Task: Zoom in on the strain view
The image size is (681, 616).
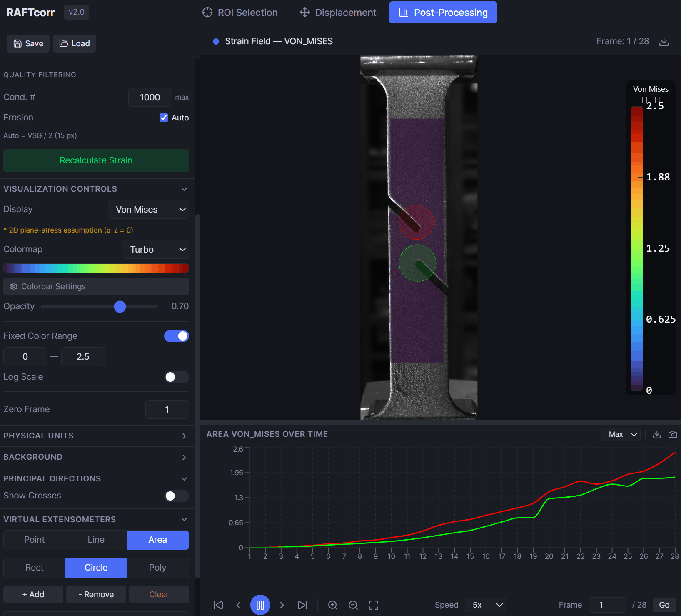Action: coord(333,605)
